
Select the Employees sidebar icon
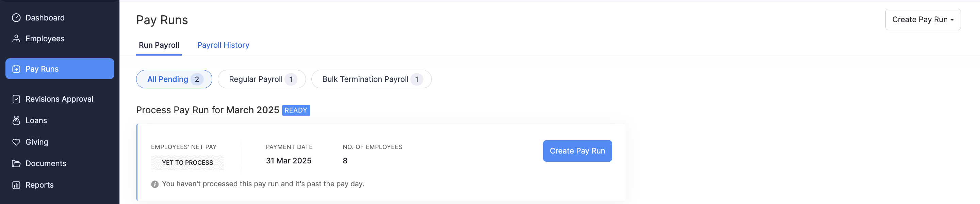[16, 38]
